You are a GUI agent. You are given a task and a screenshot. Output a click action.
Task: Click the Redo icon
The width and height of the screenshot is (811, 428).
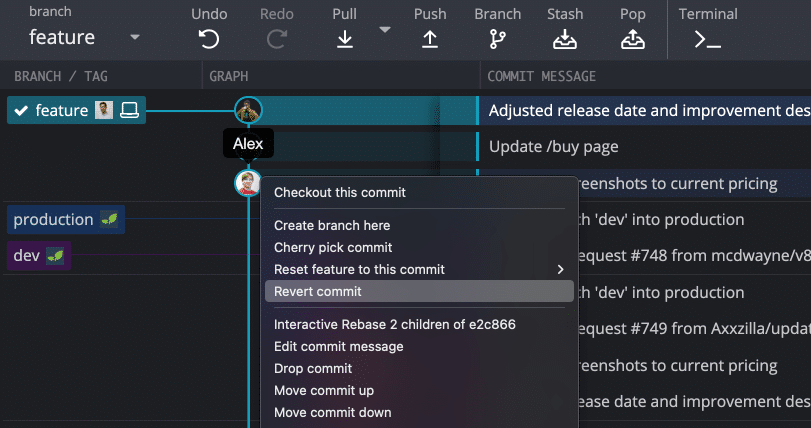pos(277,39)
